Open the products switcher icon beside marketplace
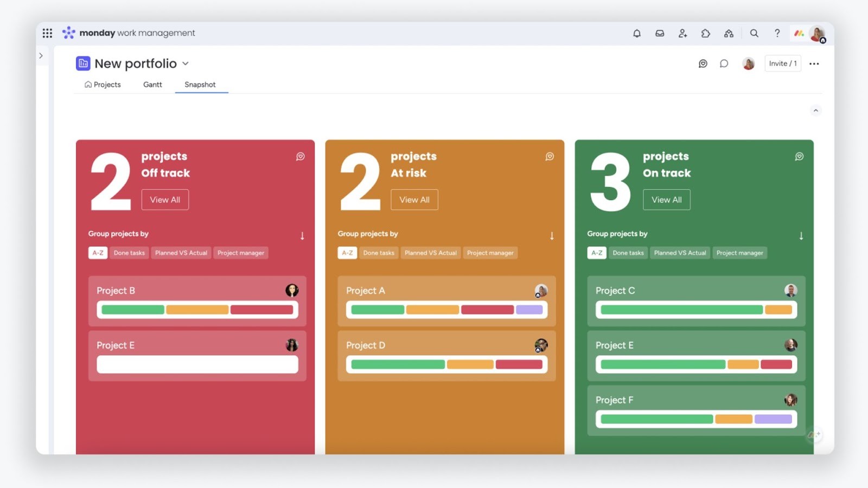This screenshot has height=488, width=868. click(729, 33)
